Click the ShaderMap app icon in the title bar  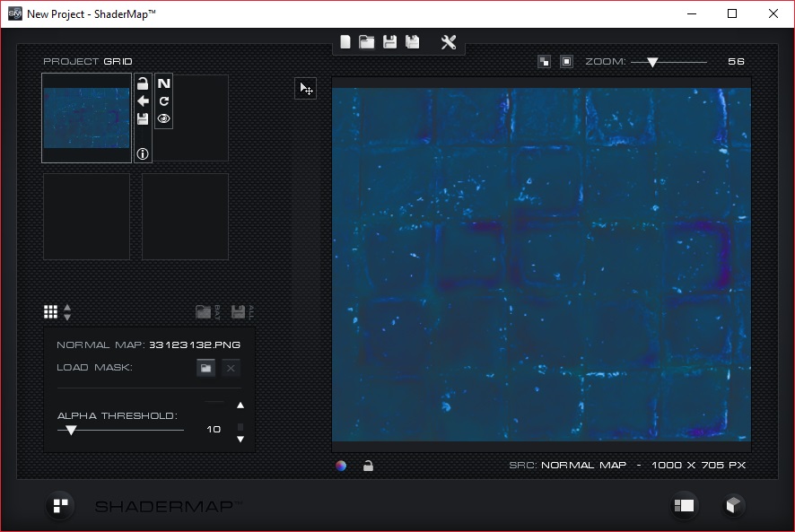(x=15, y=13)
